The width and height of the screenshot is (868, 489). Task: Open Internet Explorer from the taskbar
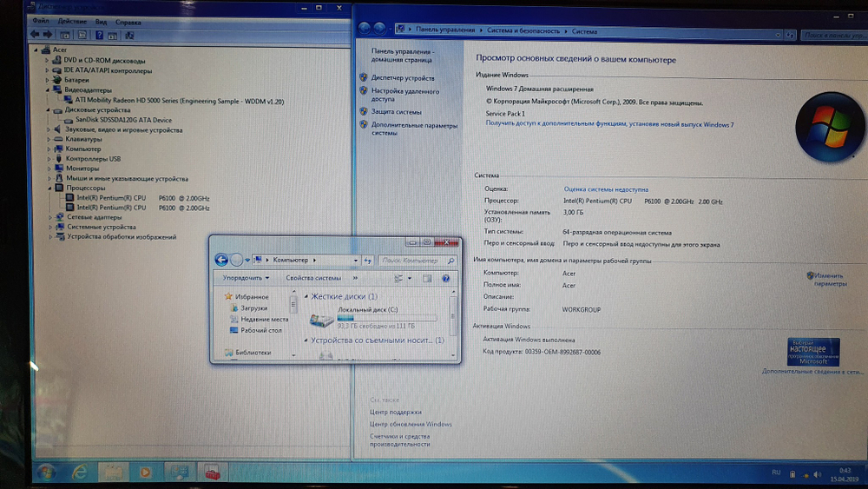pyautogui.click(x=79, y=472)
